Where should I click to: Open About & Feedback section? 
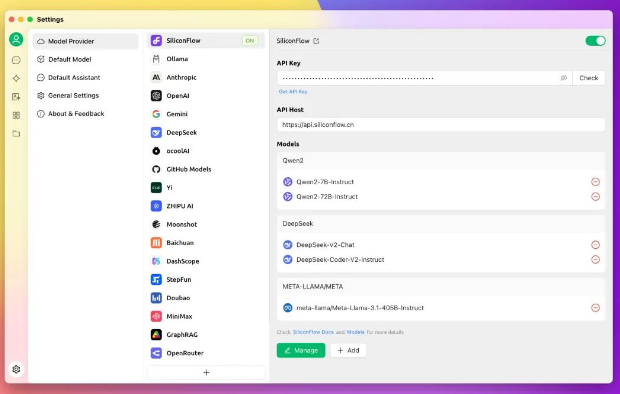85,114
